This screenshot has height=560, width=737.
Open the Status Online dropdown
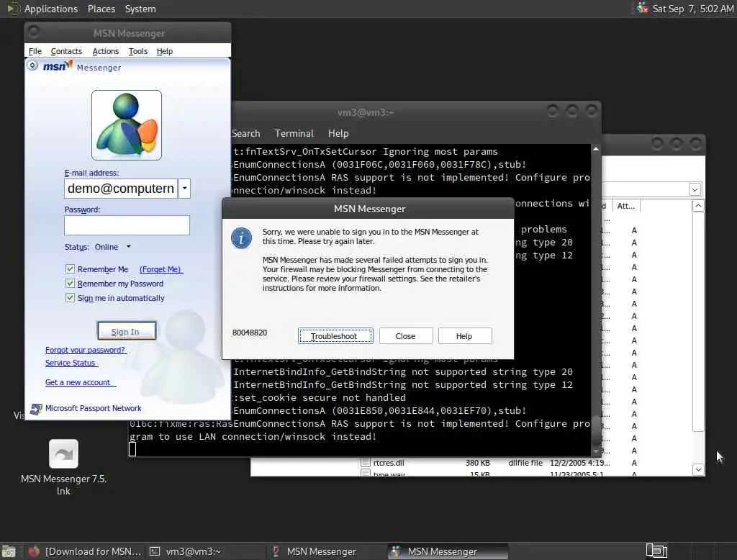(128, 246)
